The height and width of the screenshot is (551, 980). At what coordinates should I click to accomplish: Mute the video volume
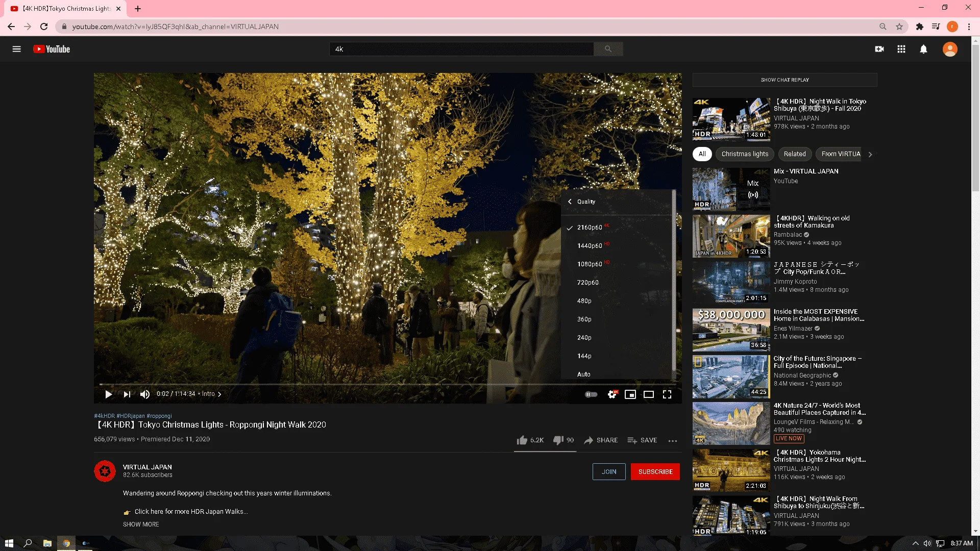tap(145, 394)
